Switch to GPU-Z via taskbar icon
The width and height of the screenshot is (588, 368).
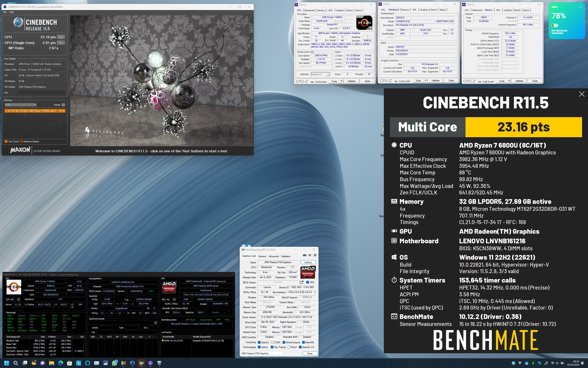[x=141, y=363]
